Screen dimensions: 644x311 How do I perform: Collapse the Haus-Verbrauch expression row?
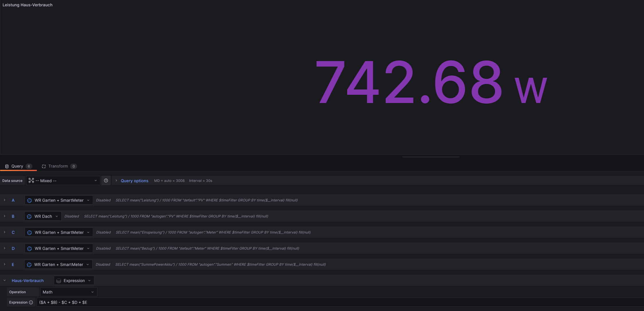[5, 281]
